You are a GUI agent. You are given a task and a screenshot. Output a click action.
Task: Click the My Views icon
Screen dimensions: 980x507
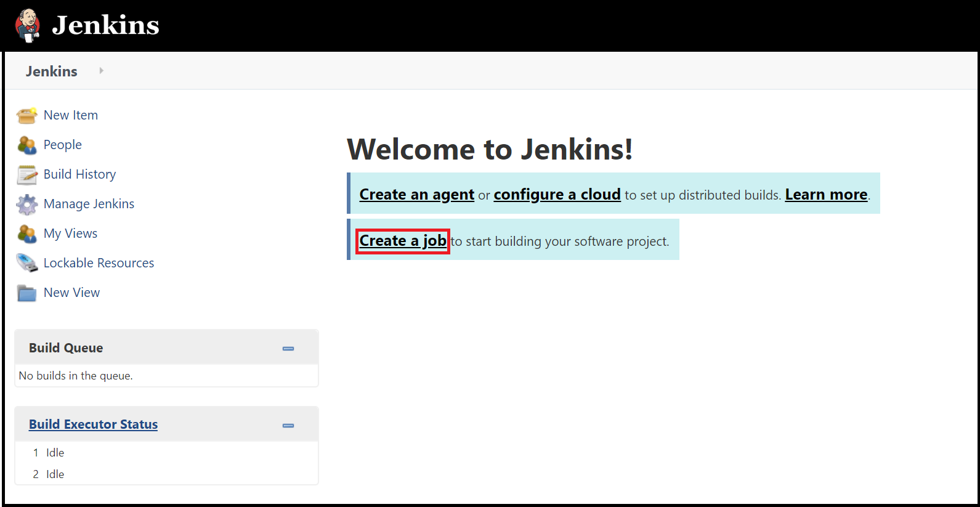[27, 233]
